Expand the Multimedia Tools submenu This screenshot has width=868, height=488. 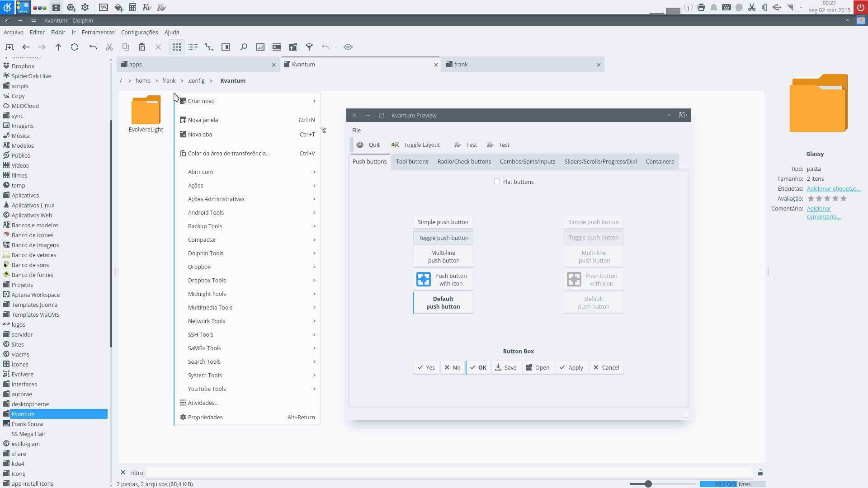(x=247, y=307)
